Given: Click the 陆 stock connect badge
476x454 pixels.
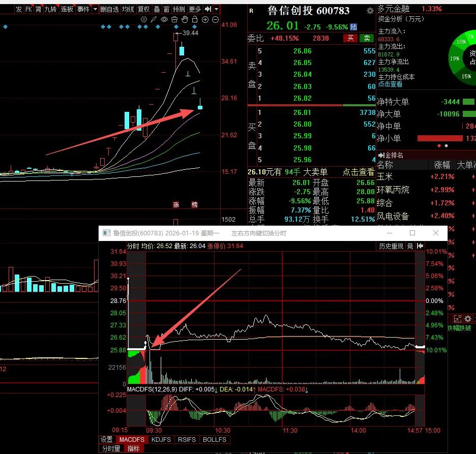Looking at the screenshot, I should (x=353, y=27).
